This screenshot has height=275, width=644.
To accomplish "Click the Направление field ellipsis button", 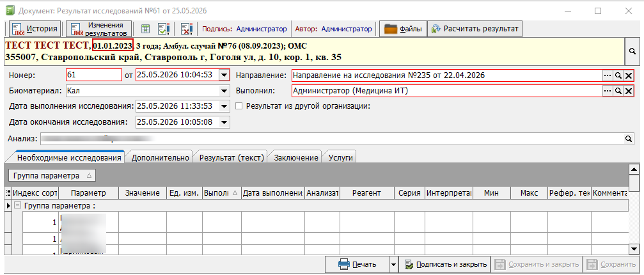I will click(x=607, y=75).
